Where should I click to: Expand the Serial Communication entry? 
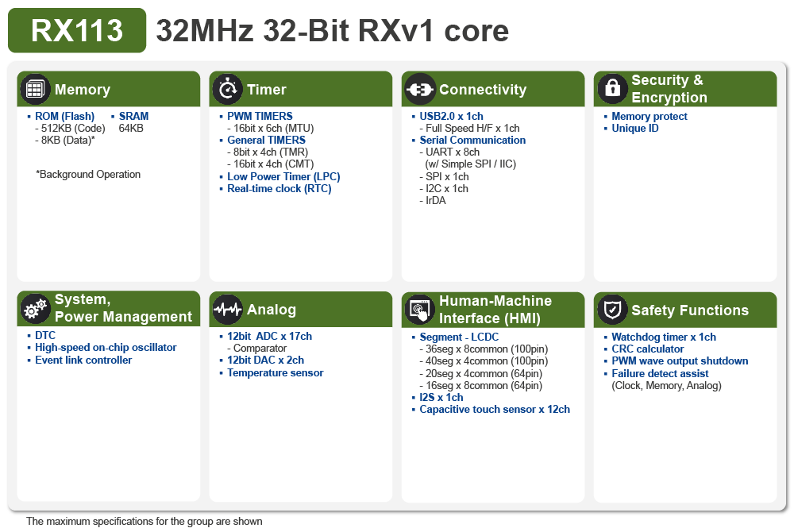pos(472,140)
